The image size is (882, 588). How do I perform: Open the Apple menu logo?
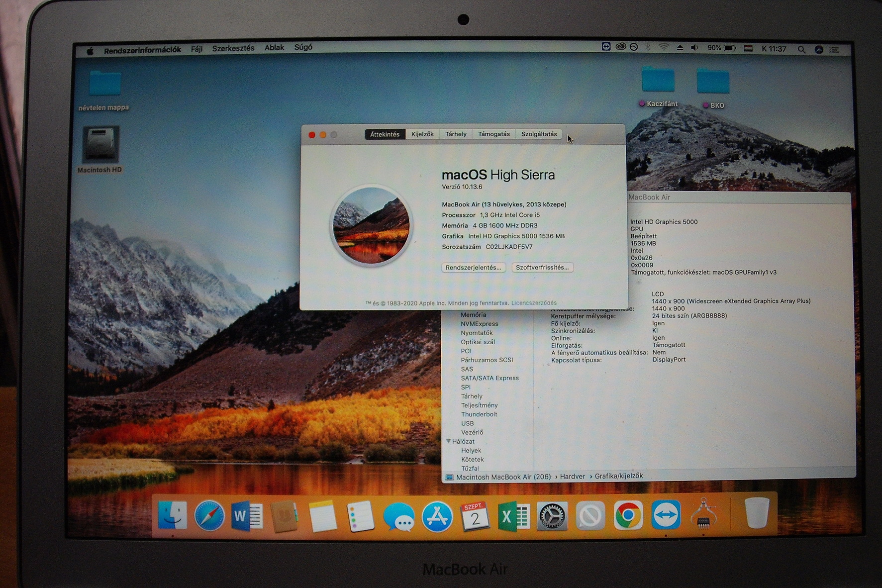tap(90, 51)
